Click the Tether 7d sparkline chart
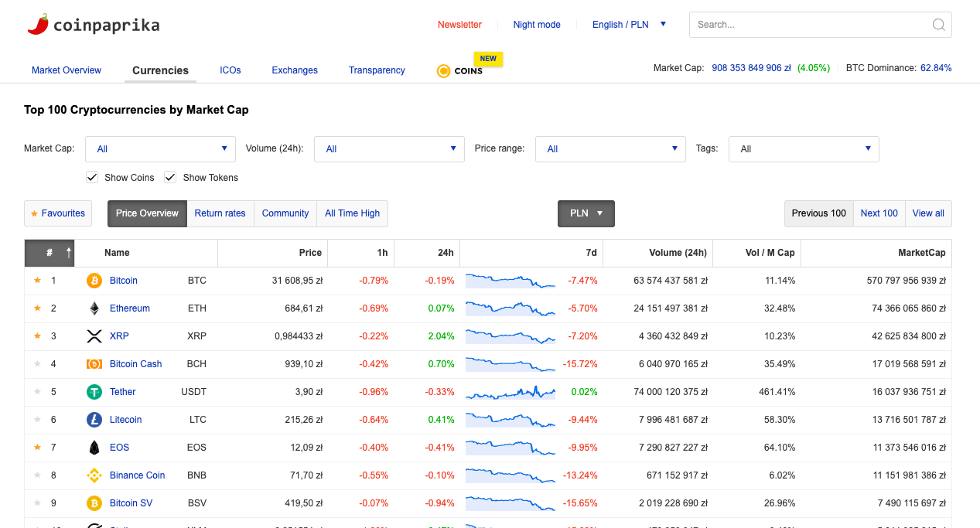The image size is (980, 528). coord(510,392)
